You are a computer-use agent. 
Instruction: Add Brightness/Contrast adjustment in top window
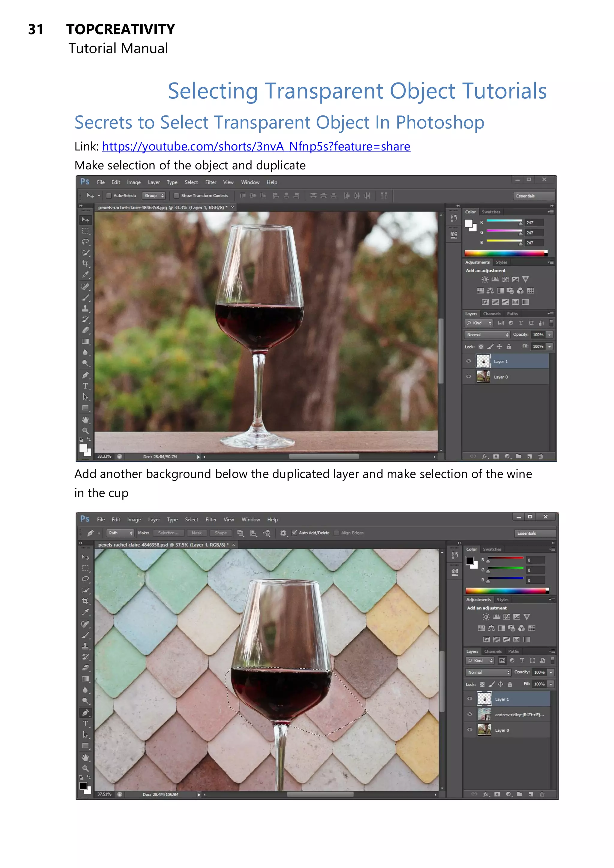tap(485, 279)
